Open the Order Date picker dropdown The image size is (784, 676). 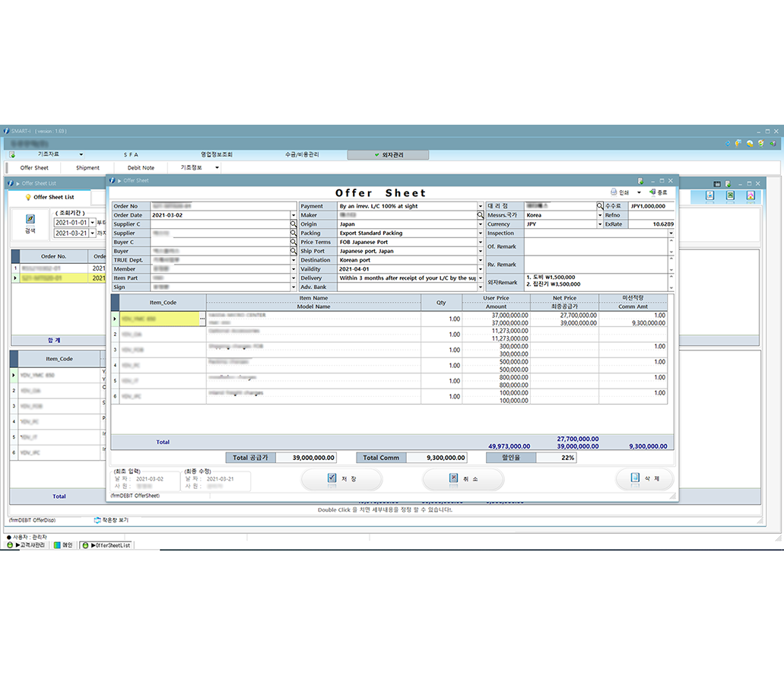[x=294, y=215]
